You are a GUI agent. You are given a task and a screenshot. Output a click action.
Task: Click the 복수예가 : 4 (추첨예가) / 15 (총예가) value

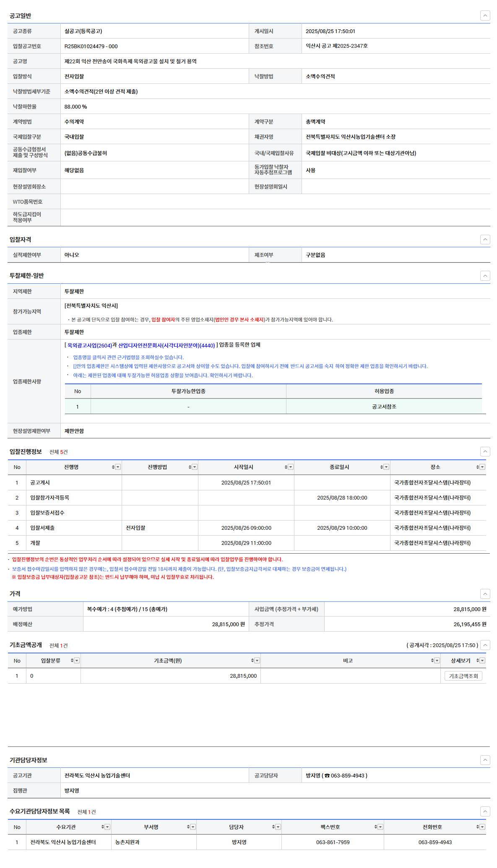(127, 609)
